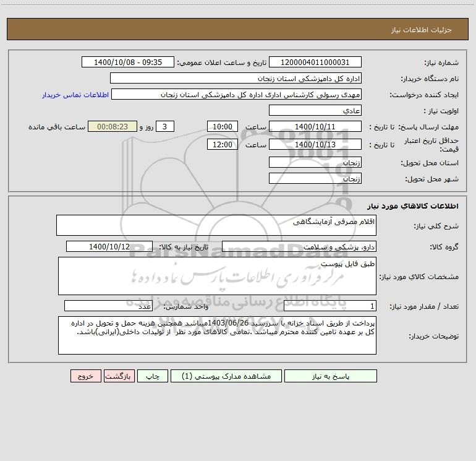Click the text ساعت باقی مانده

click(x=57, y=127)
